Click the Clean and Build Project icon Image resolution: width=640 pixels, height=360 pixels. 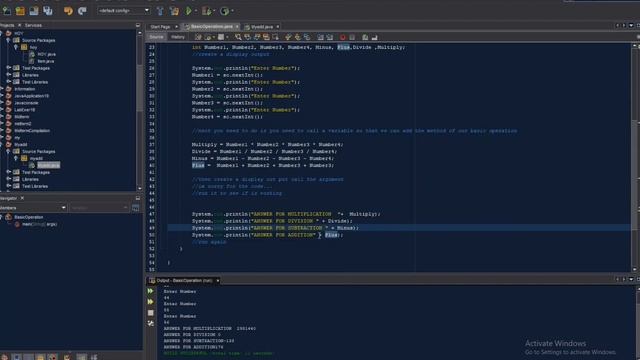[x=174, y=11]
